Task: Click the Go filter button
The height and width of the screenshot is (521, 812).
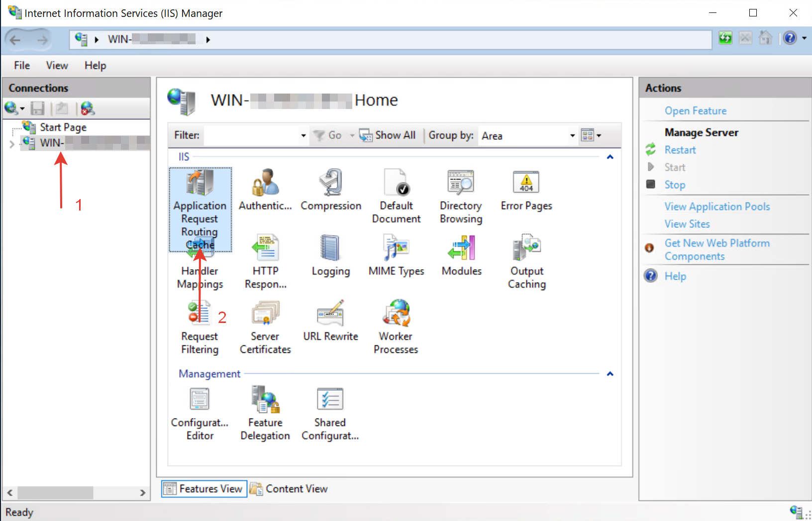Action: click(x=328, y=135)
